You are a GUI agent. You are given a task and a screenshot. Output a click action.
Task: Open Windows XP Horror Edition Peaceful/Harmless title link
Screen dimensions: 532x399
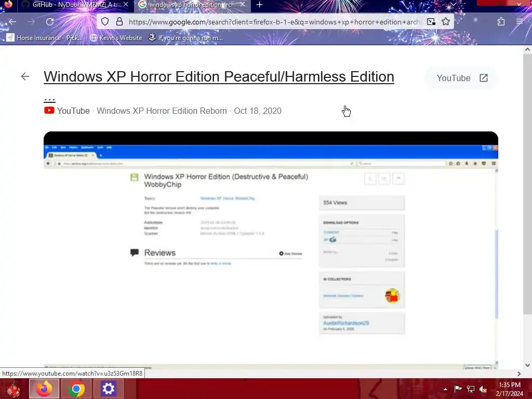[219, 77]
